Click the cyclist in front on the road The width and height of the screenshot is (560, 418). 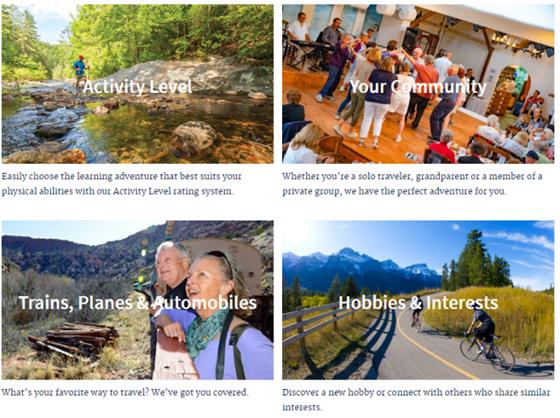point(482,335)
